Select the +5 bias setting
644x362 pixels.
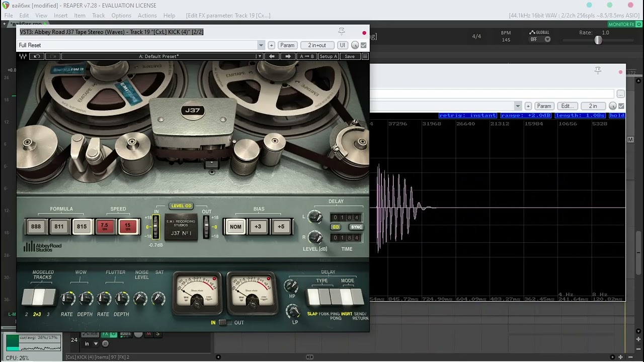pos(281,227)
